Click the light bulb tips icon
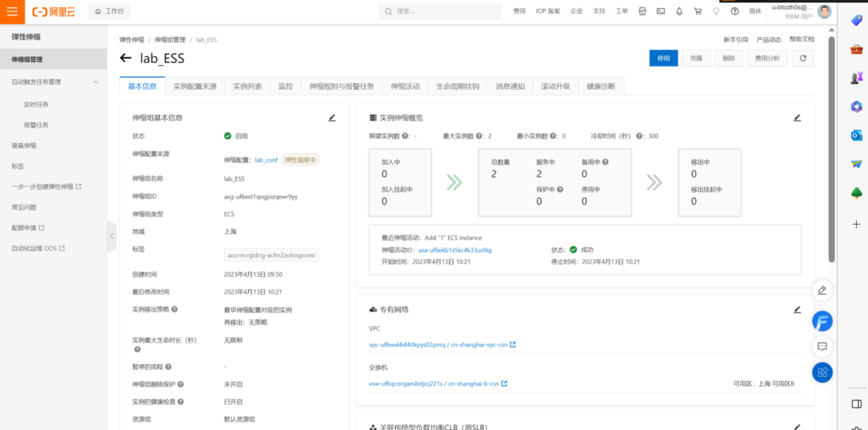The height and width of the screenshot is (430, 868). pyautogui.click(x=716, y=11)
